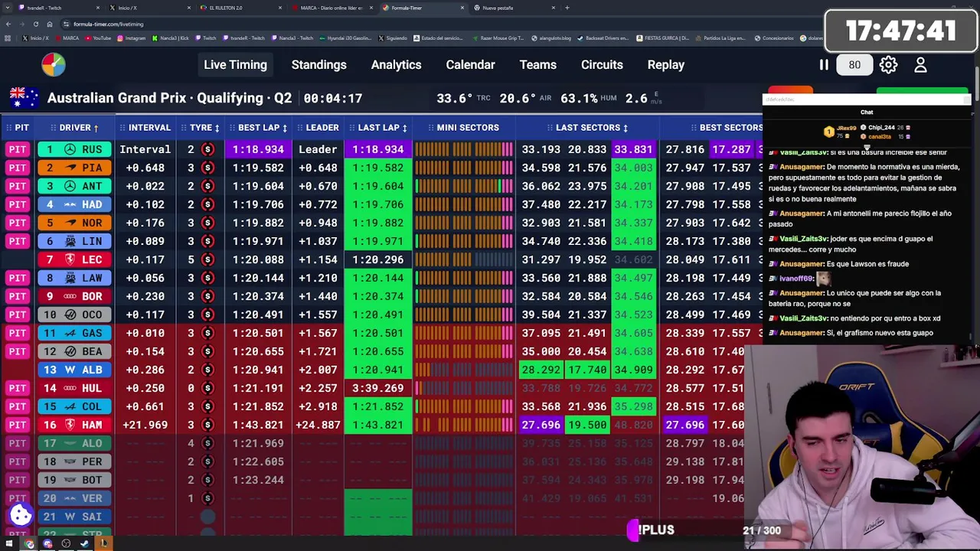Select driver 13 ALB badge

pos(74,370)
